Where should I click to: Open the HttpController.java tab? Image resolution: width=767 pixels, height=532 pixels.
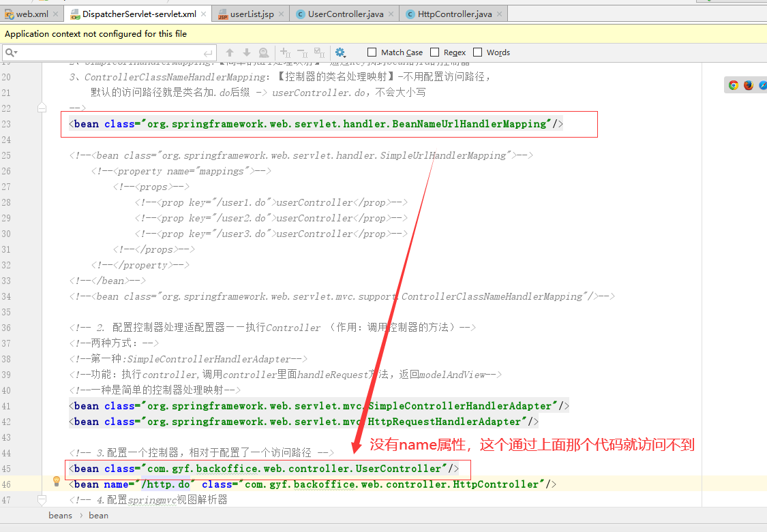tap(455, 14)
